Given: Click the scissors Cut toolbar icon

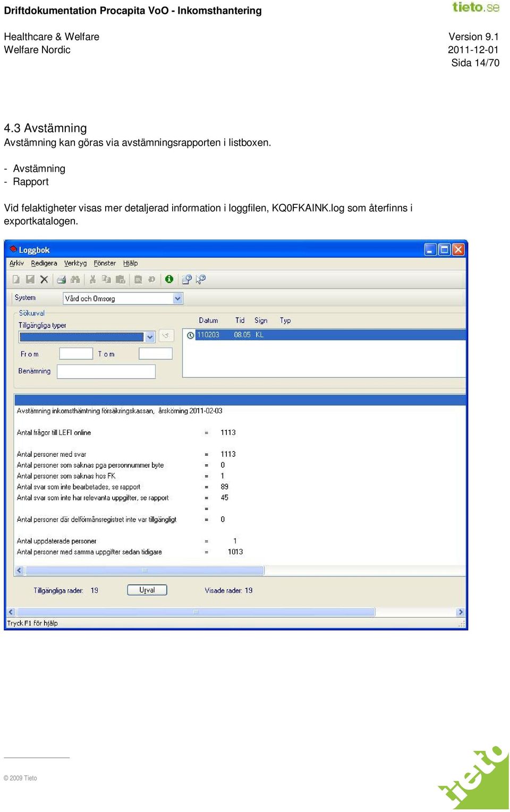Looking at the screenshot, I should click(92, 279).
